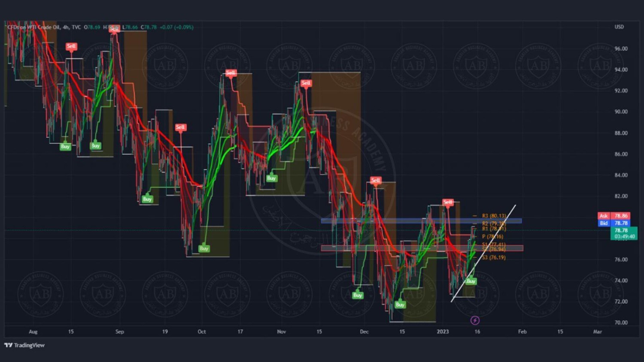Click the +0.07 (+0.09%) change value

(x=176, y=27)
